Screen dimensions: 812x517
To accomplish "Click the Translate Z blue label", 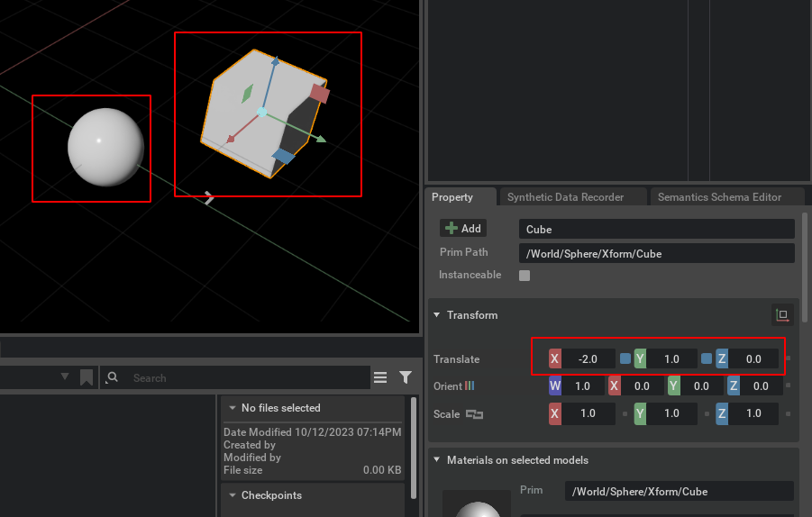I will coord(722,358).
